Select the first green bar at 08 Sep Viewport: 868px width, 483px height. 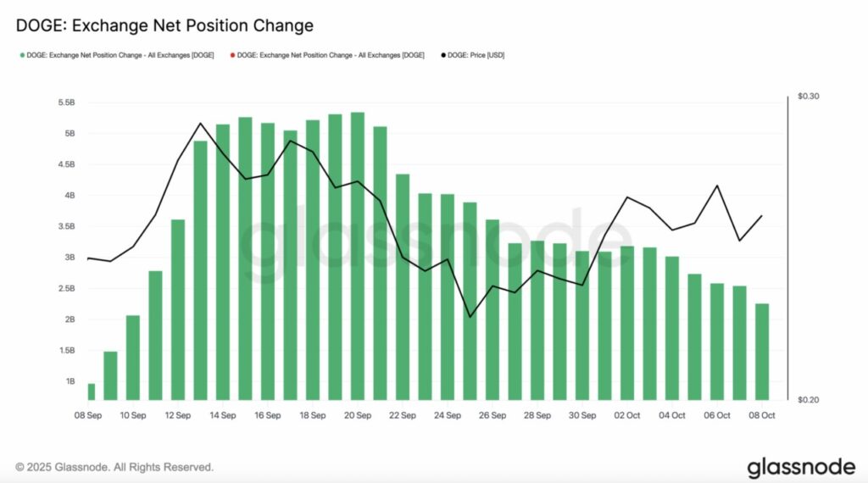[91, 391]
